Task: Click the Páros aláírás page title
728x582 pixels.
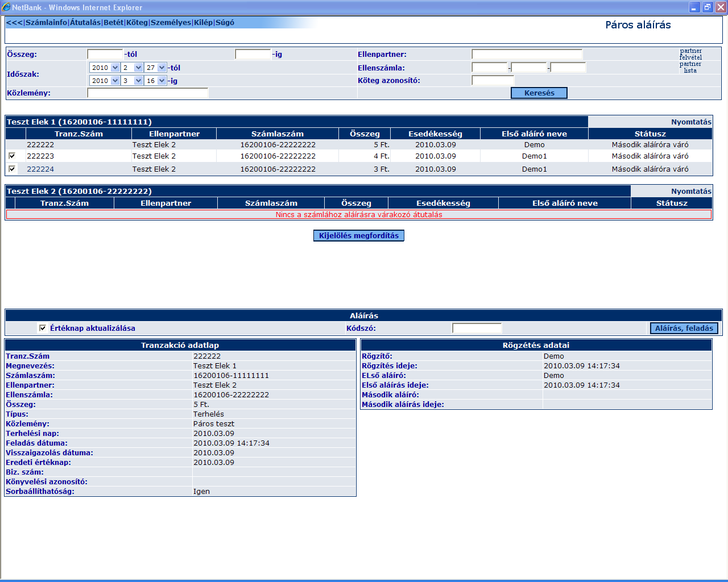Action: pos(638,25)
